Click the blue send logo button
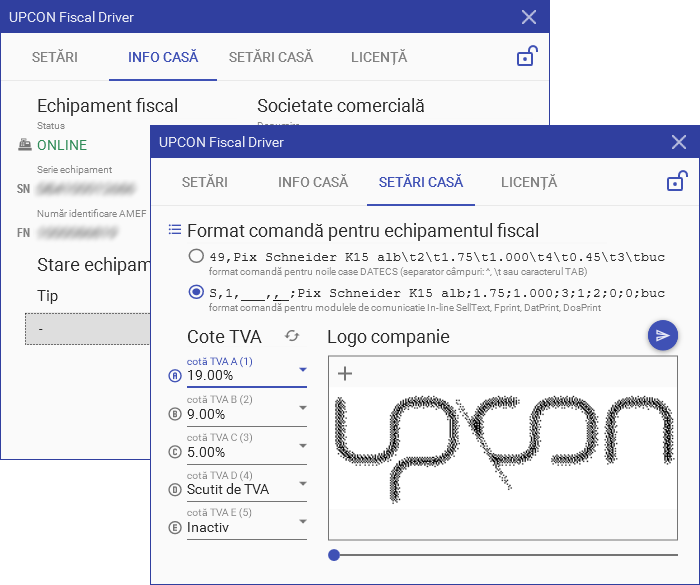The height and width of the screenshot is (585, 700). [662, 335]
